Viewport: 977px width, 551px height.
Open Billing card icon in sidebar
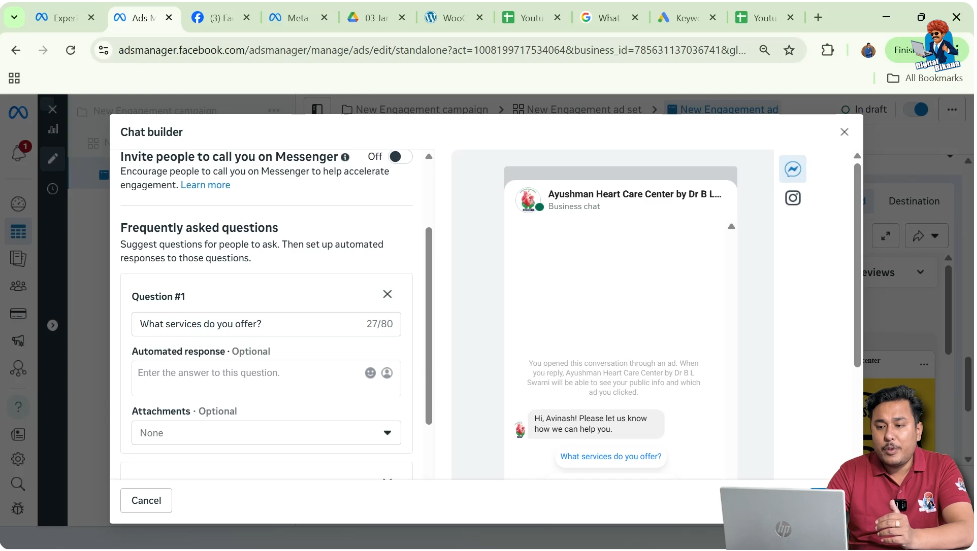(x=18, y=314)
